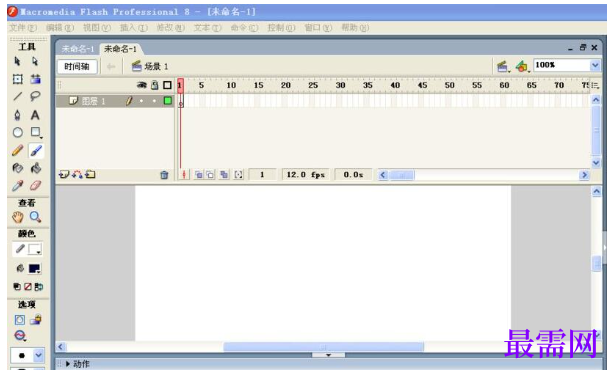The image size is (616, 375).
Task: Select the Pen tool
Action: tap(17, 115)
